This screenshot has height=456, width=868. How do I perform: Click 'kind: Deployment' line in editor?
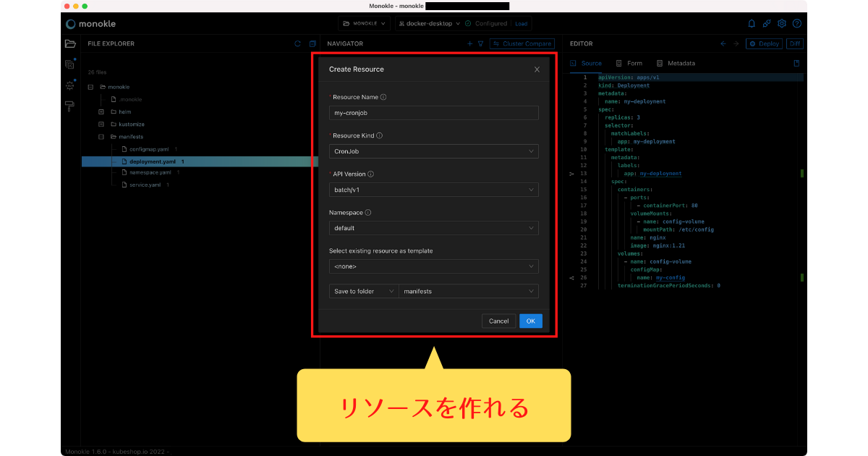624,85
